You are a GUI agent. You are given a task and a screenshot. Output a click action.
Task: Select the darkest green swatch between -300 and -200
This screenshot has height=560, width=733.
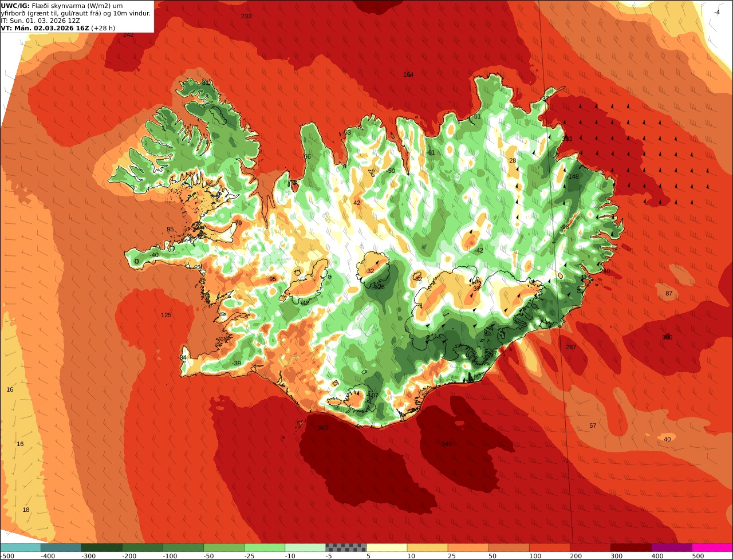[101, 547]
